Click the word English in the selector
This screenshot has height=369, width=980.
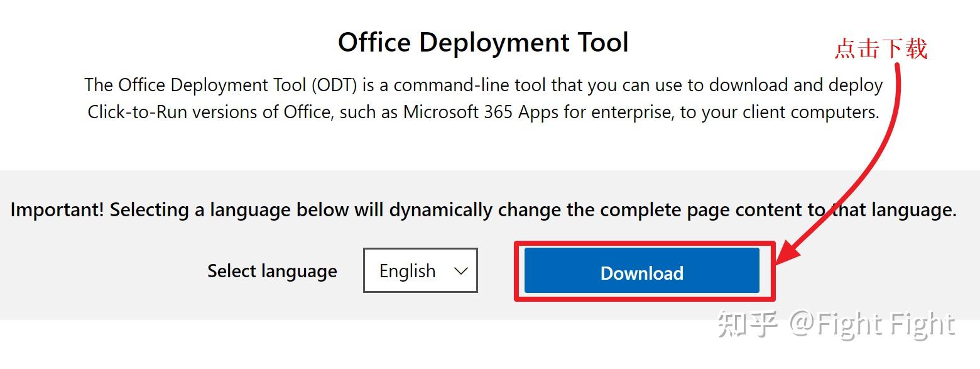[407, 271]
